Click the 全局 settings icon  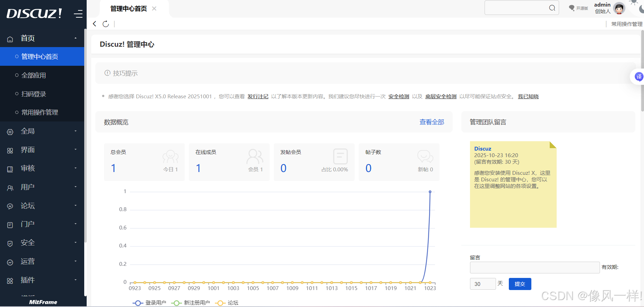pos(10,132)
